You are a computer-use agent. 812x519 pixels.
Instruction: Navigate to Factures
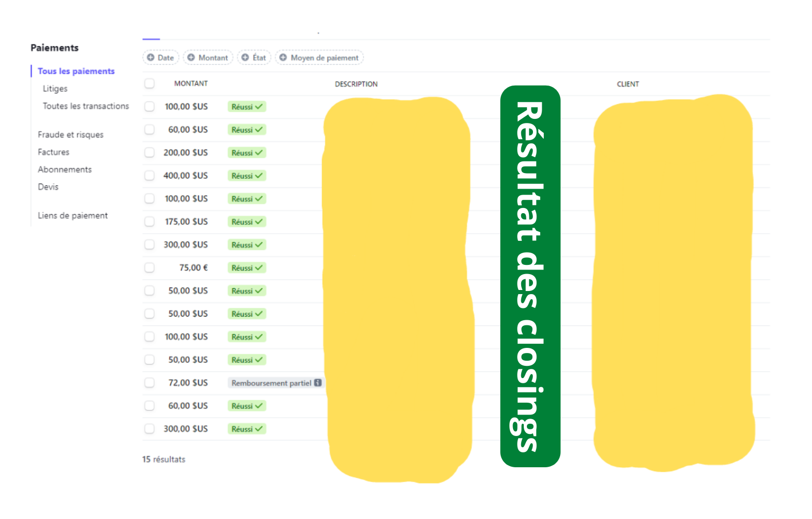coord(54,152)
